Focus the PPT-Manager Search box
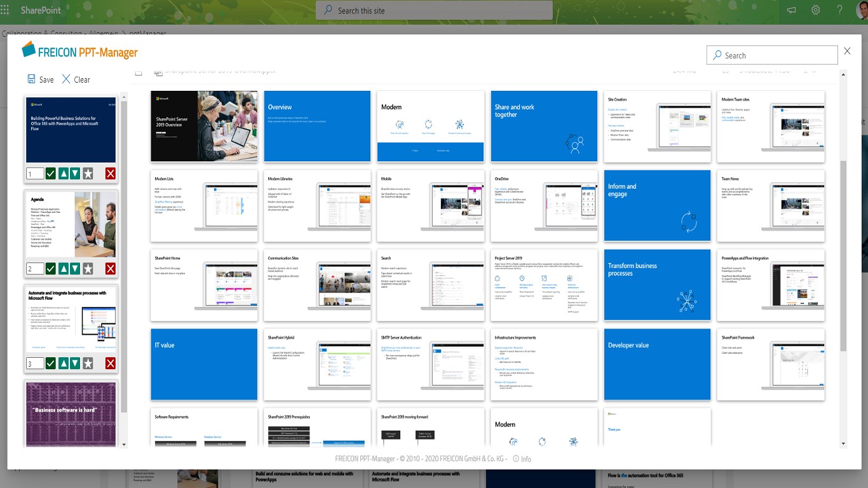This screenshot has width=868, height=488. [x=772, y=55]
